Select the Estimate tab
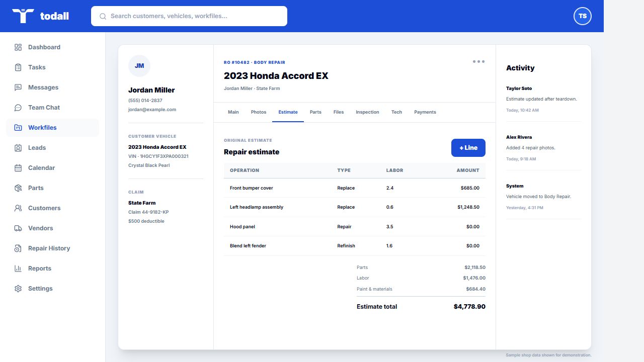The image size is (644, 362). 288,112
